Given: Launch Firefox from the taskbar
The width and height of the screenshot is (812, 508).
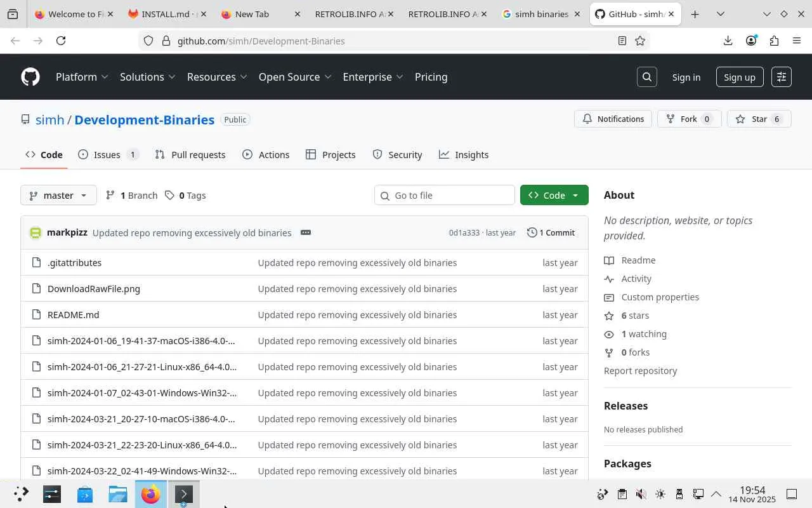Looking at the screenshot, I should coord(151,494).
